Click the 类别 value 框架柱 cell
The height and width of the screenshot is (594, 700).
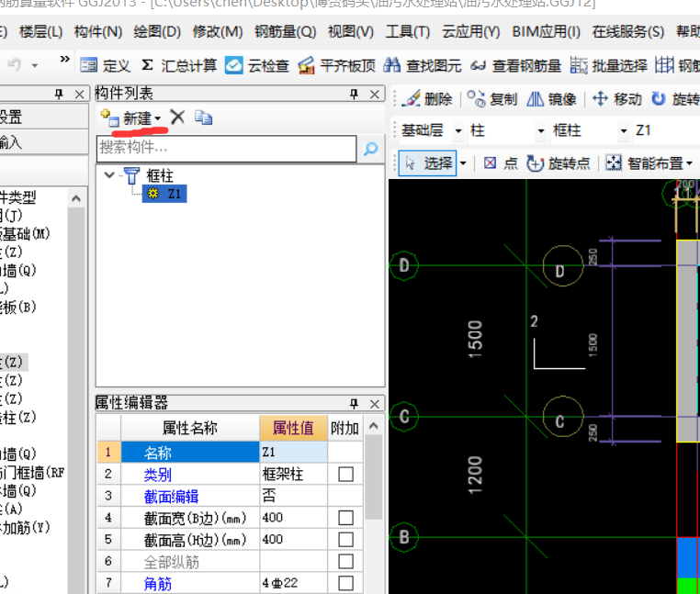[x=293, y=474]
